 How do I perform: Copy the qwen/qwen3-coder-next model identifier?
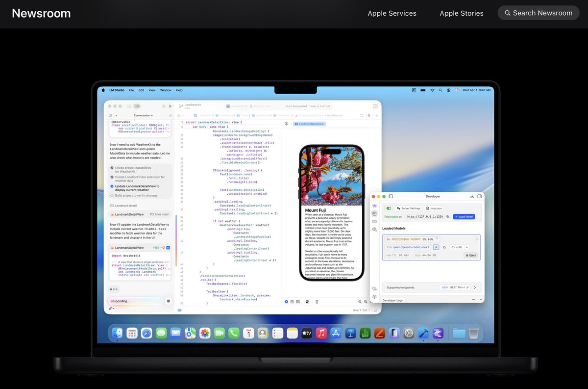[x=444, y=247]
